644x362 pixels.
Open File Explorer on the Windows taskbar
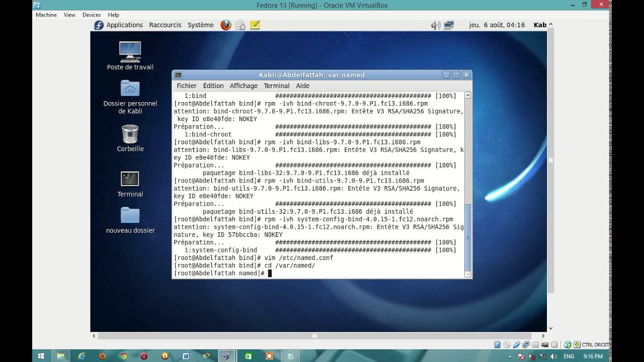(x=60, y=356)
